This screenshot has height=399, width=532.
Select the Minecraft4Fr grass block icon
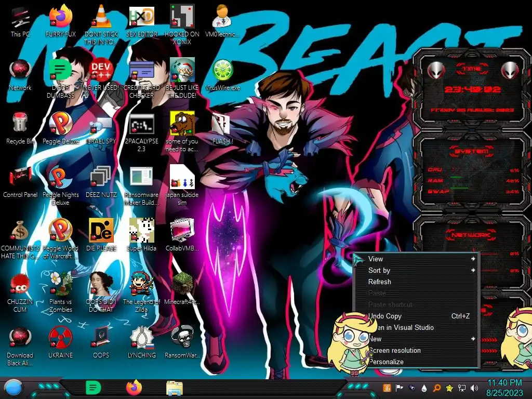pyautogui.click(x=182, y=289)
